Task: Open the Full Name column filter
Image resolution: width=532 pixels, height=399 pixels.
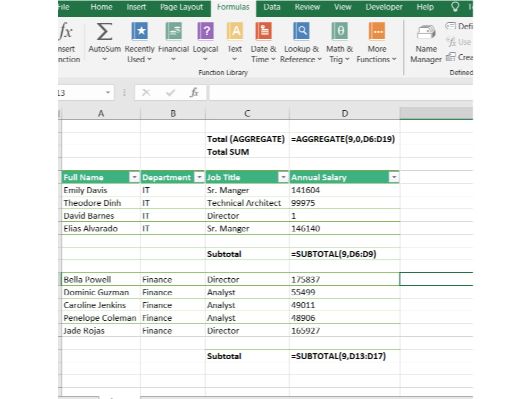Action: pos(134,177)
